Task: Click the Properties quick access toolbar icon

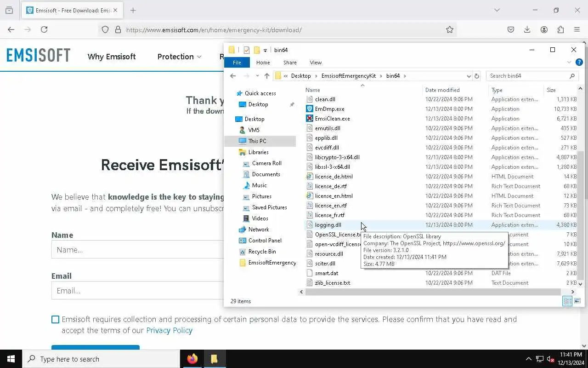Action: point(247,50)
